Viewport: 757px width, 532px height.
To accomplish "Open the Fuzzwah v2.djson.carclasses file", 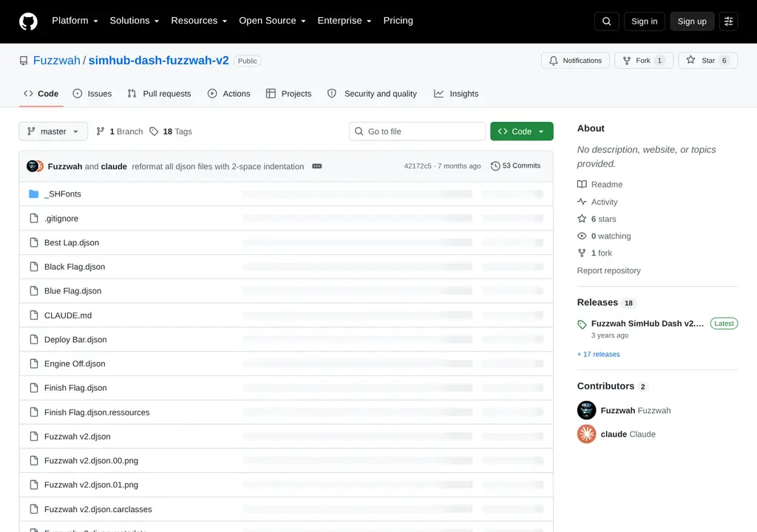I will click(98, 509).
